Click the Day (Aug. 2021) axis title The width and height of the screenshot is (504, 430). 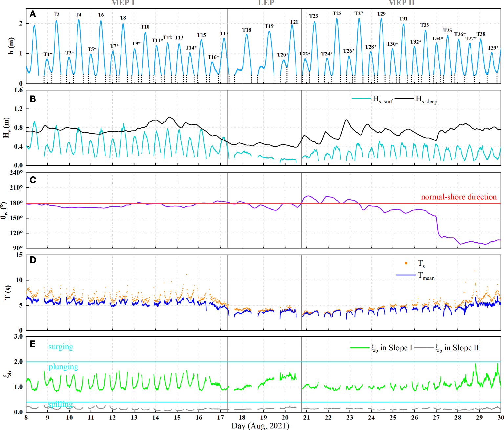260,426
